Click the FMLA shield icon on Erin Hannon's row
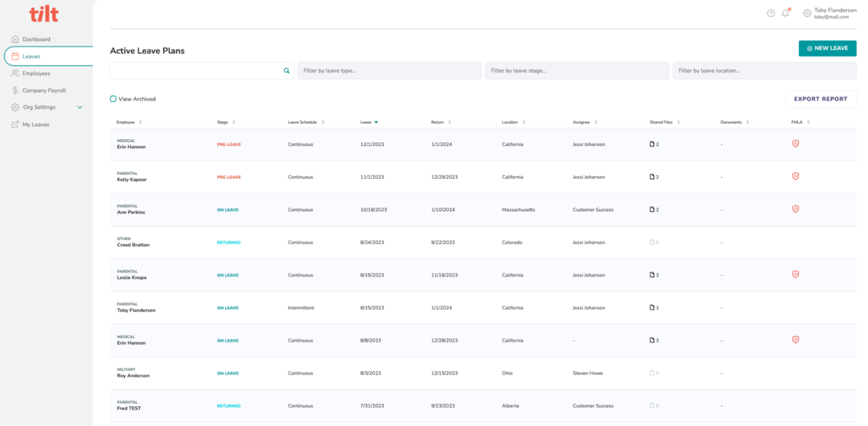Viewport: 868px width, 426px height. pos(795,144)
